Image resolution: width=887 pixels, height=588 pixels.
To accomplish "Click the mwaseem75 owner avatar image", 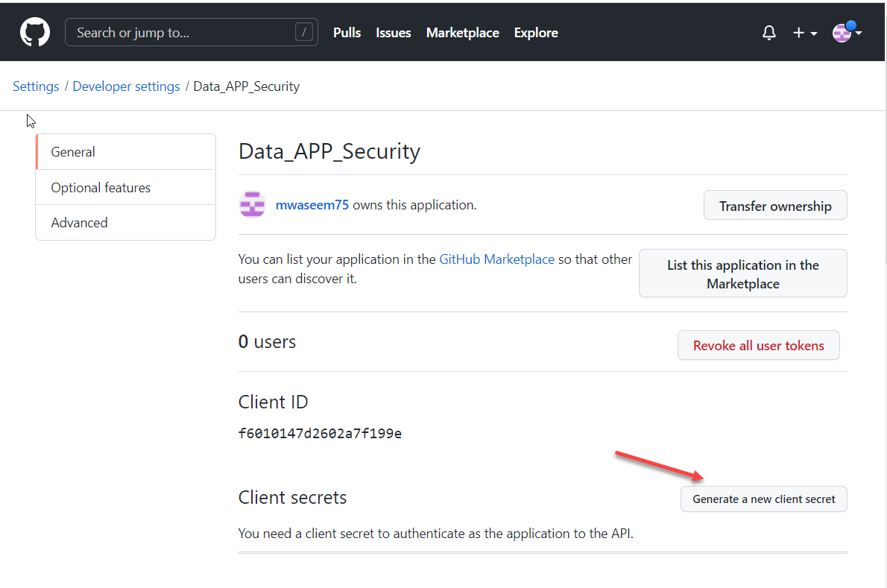I will tap(253, 205).
